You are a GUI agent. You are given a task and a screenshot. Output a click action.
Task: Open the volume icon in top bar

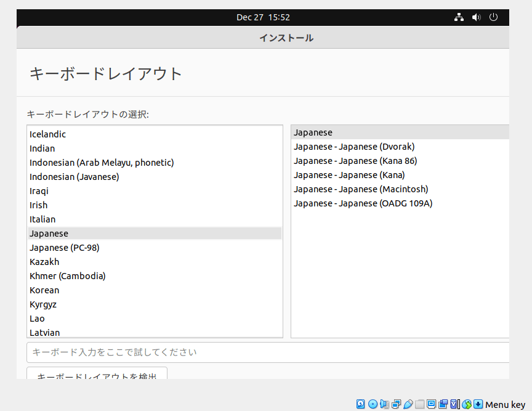pos(477,17)
